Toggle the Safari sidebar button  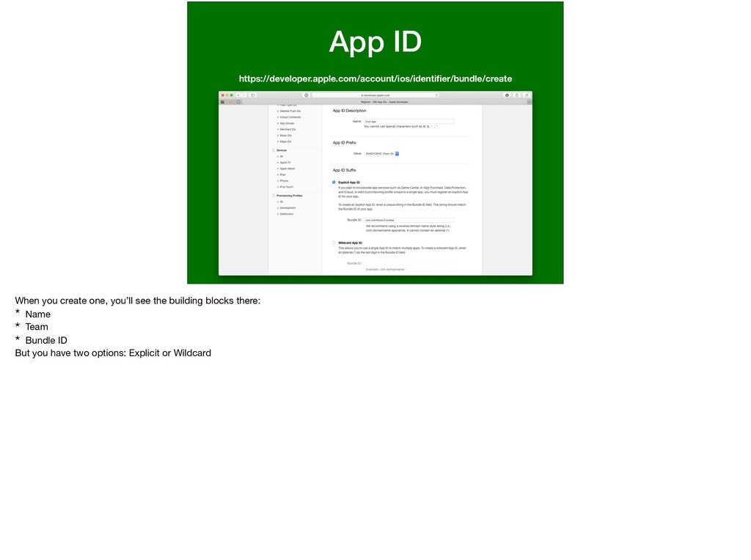253,95
